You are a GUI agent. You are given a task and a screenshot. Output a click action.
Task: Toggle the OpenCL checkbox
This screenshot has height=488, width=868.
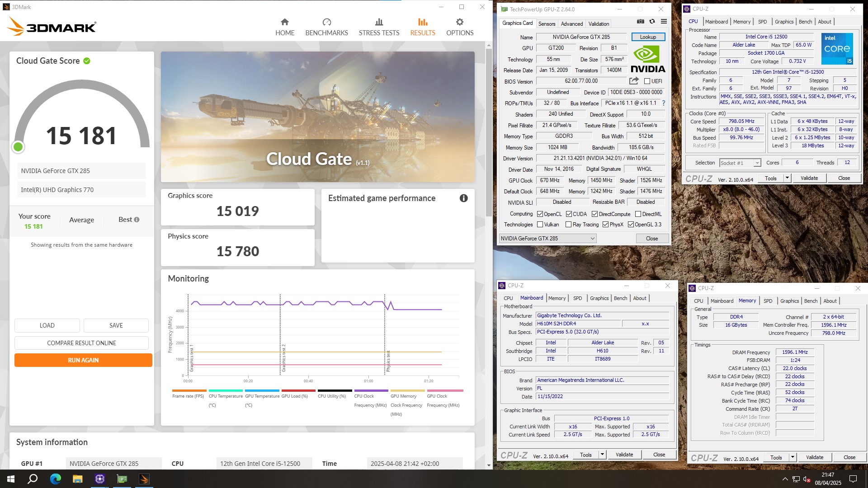[x=540, y=214]
